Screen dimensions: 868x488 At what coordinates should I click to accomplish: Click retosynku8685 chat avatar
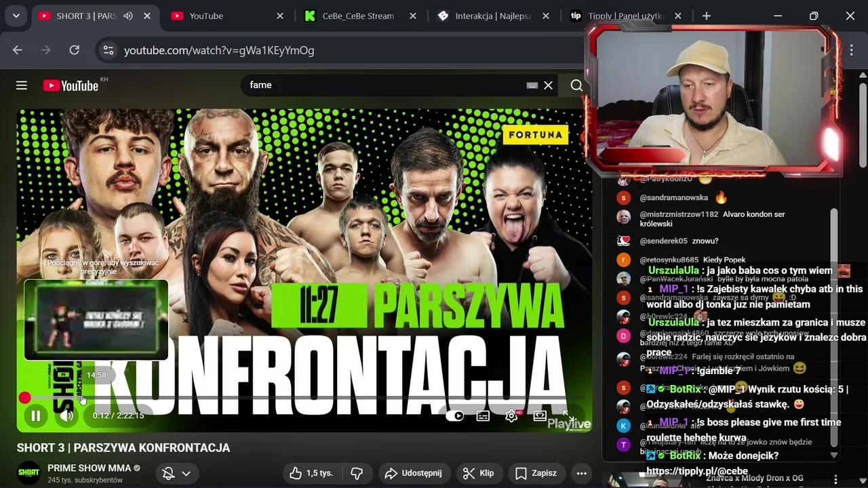624,260
